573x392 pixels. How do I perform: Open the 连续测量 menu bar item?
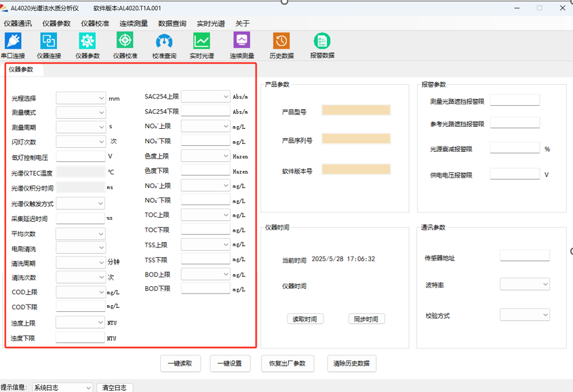[x=134, y=24]
